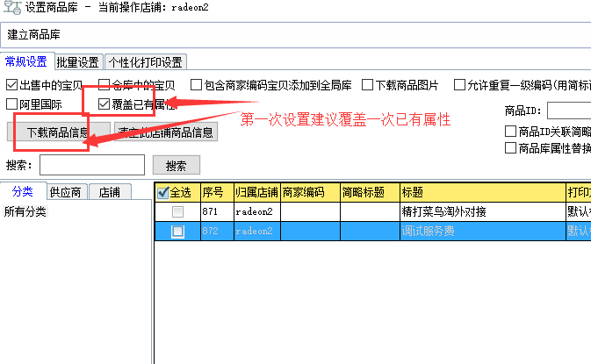591x364 pixels.
Task: Click the 商品ID input field
Action: tap(569, 111)
